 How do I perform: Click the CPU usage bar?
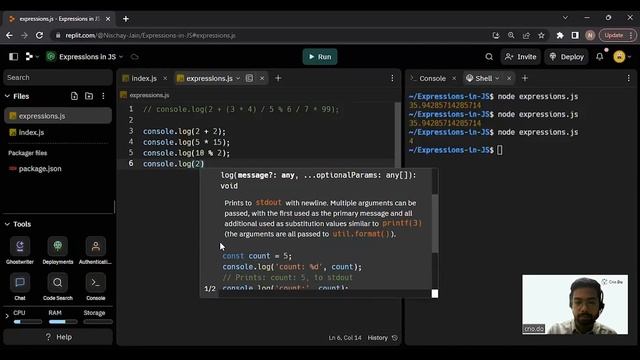coord(28,322)
